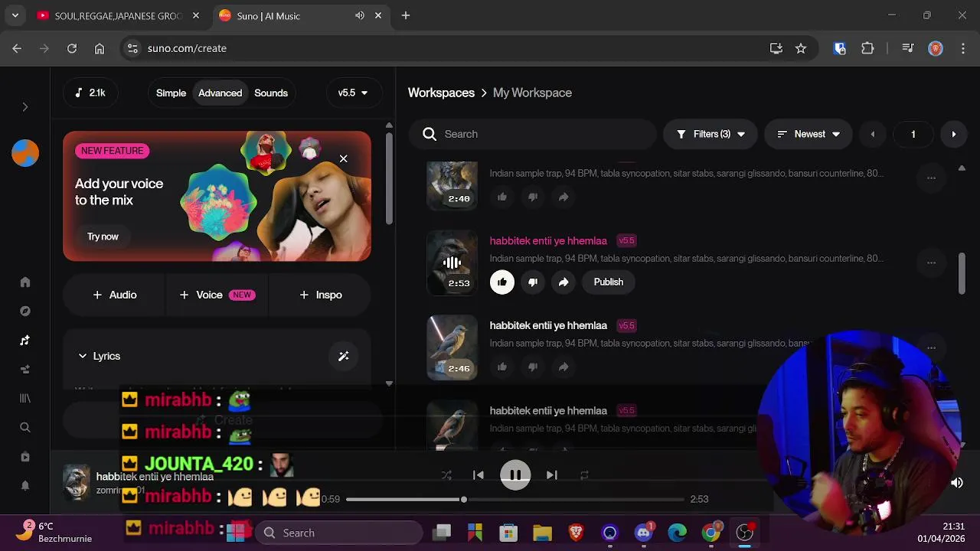Add Audio to the creation

pos(114,295)
